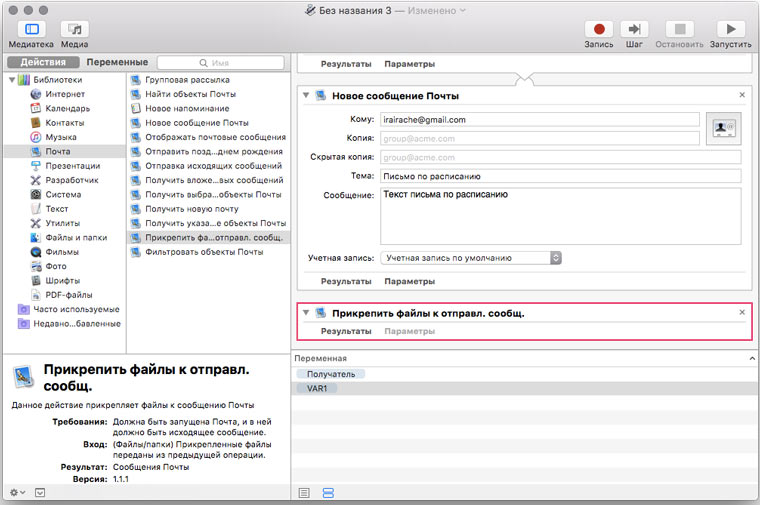Open the gear action menu
This screenshot has height=505, width=760.
point(17,492)
